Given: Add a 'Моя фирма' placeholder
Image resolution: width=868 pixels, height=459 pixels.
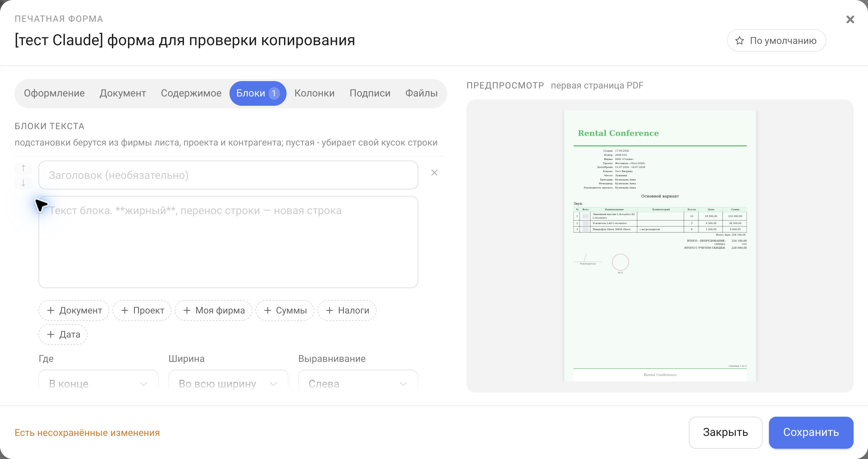Looking at the screenshot, I should (x=213, y=310).
